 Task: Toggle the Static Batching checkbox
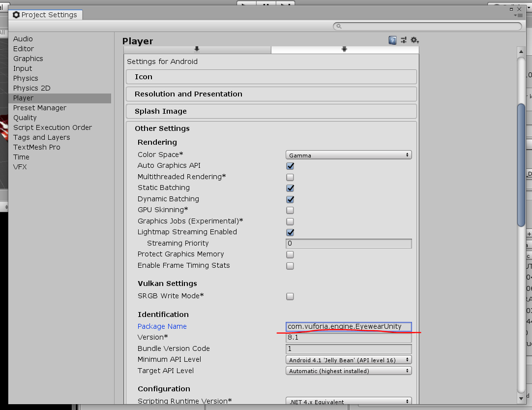pos(290,188)
